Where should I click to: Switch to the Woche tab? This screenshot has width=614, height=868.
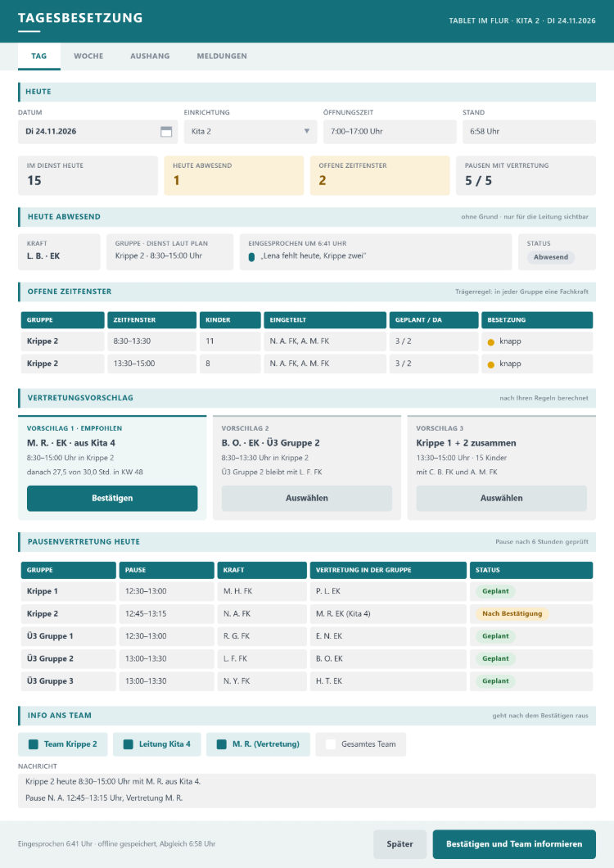pyautogui.click(x=88, y=56)
